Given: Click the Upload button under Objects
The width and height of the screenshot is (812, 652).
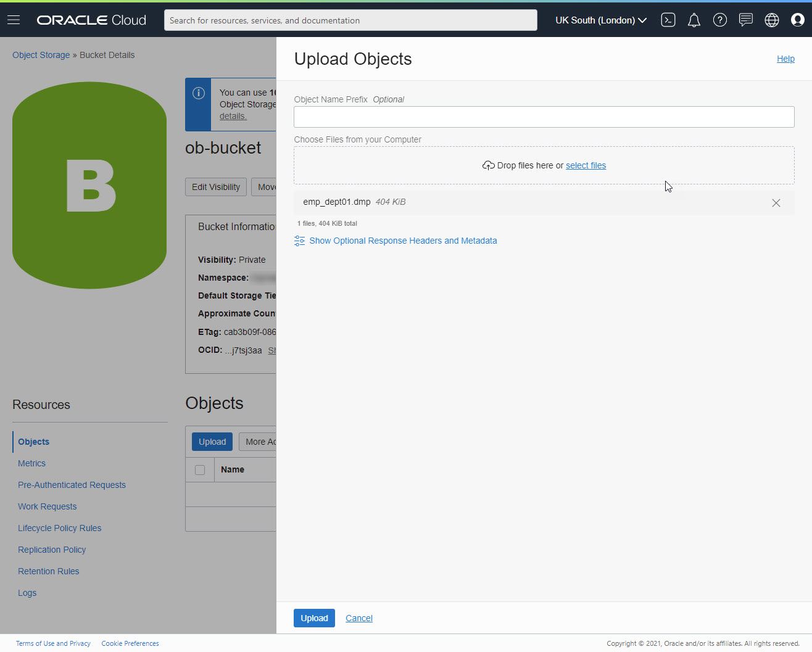Looking at the screenshot, I should (212, 442).
